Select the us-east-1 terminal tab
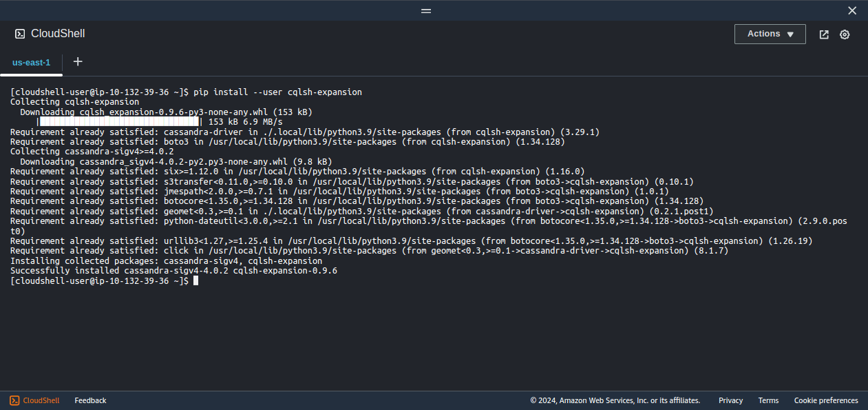The width and height of the screenshot is (868, 410). [x=31, y=61]
